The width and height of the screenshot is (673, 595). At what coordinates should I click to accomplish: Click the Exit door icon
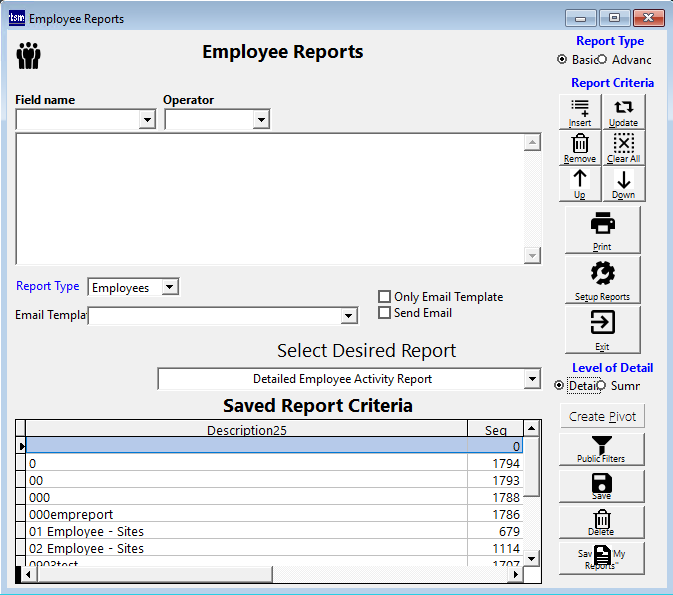pos(602,323)
